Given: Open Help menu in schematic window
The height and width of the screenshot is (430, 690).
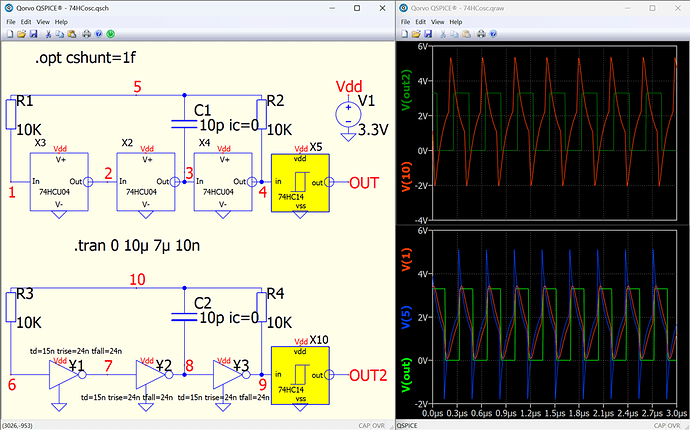Looking at the screenshot, I should [x=61, y=22].
